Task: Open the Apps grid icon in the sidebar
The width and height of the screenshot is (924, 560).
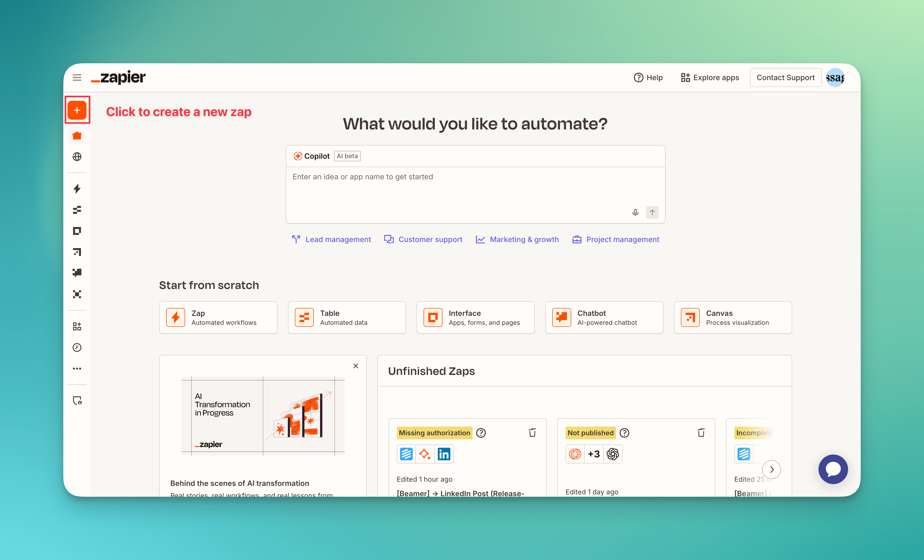Action: pos(77,326)
